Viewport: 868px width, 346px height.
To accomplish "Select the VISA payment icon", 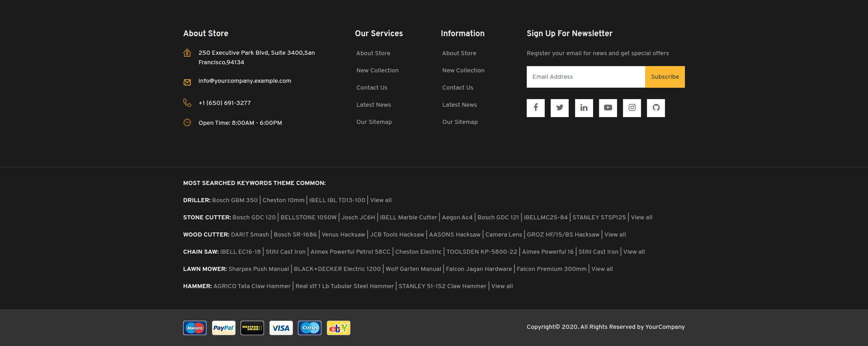I will (281, 328).
